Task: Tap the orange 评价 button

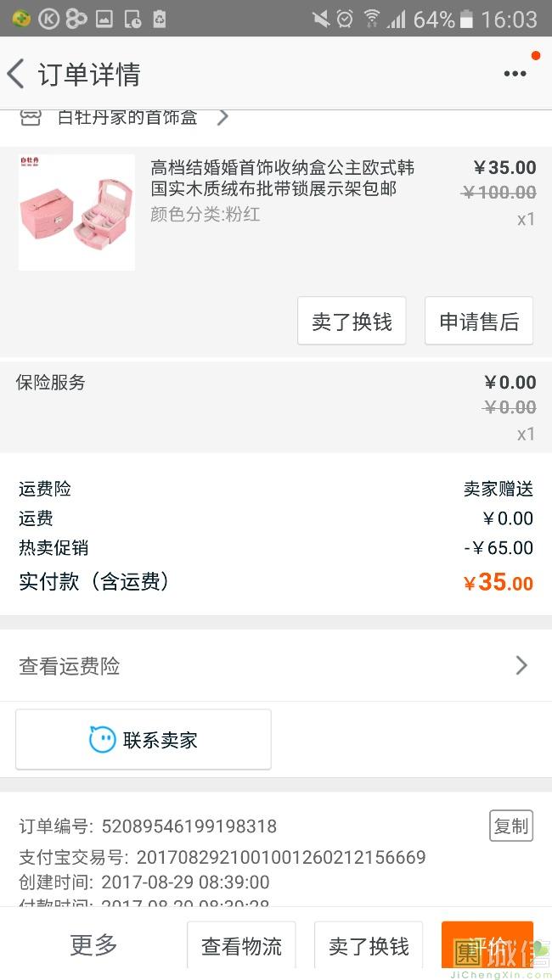Action: [x=487, y=946]
